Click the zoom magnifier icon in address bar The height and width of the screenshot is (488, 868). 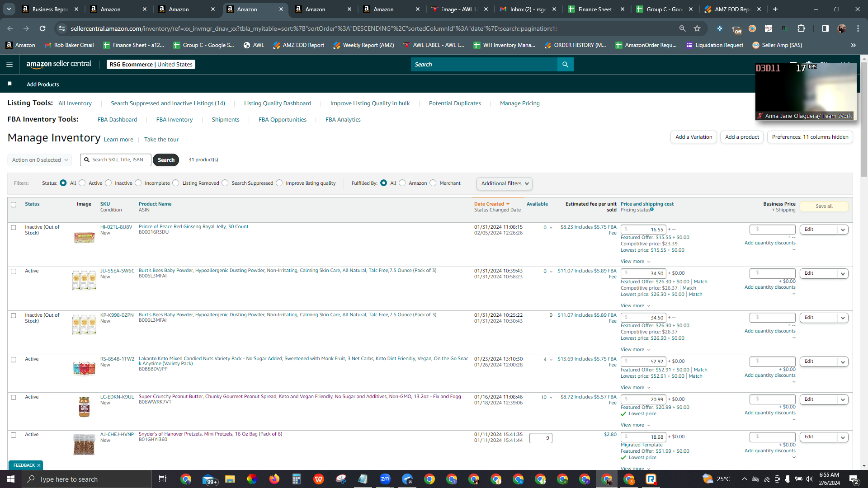pyautogui.click(x=682, y=28)
